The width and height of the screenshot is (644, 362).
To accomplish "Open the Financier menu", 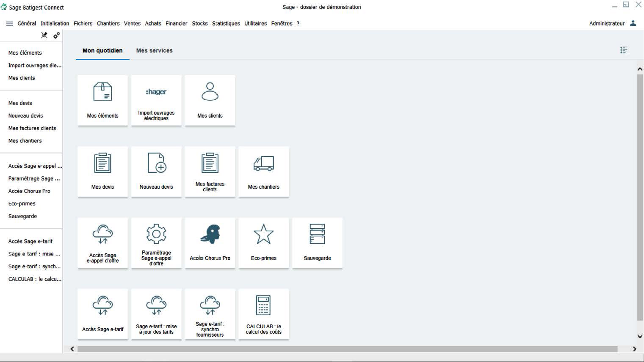I will (176, 23).
